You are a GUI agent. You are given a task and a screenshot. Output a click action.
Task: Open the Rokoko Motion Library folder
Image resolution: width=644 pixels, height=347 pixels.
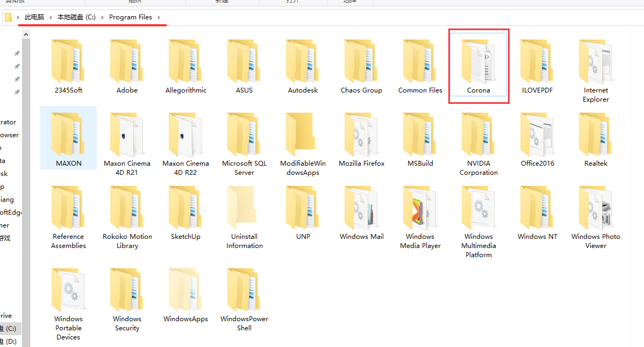(x=127, y=216)
